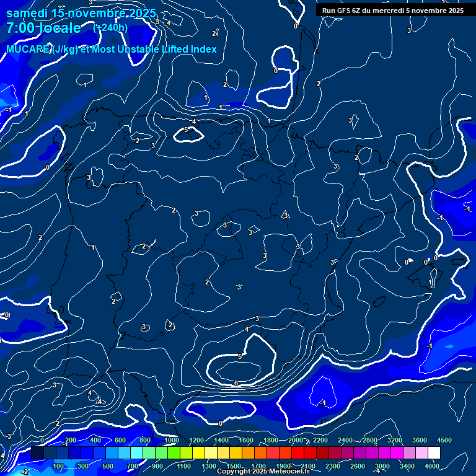Click the legend value '1500'
Image resolution: width=476 pixels, height=476 pixels.
234,466
